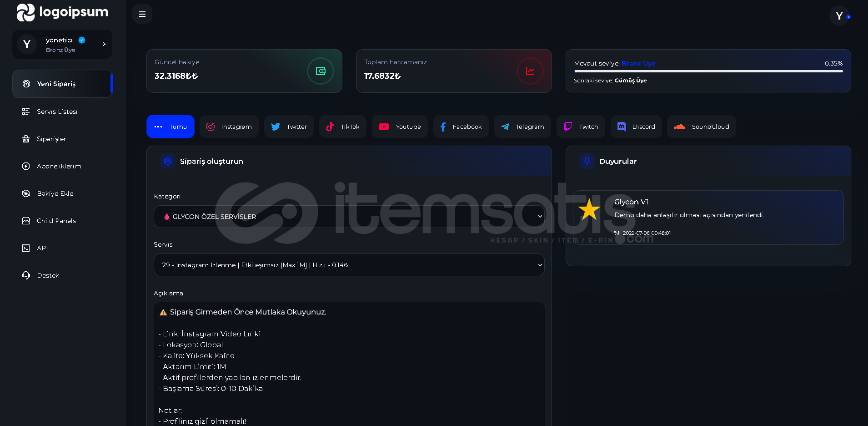The width and height of the screenshot is (868, 426).
Task: Click the red chart icon on spending card
Action: (530, 71)
